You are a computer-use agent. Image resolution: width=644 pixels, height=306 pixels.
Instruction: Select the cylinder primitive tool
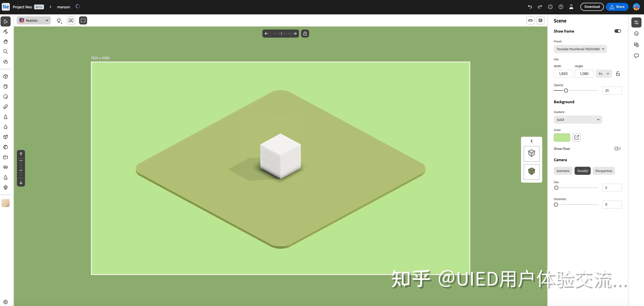5,87
